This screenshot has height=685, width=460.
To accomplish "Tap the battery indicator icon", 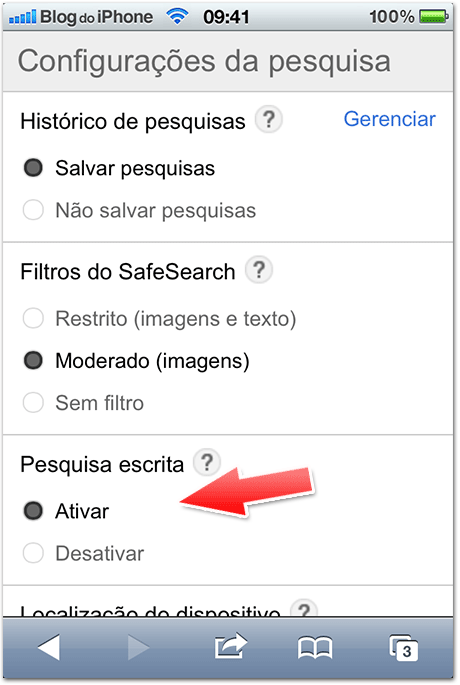I will [433, 17].
